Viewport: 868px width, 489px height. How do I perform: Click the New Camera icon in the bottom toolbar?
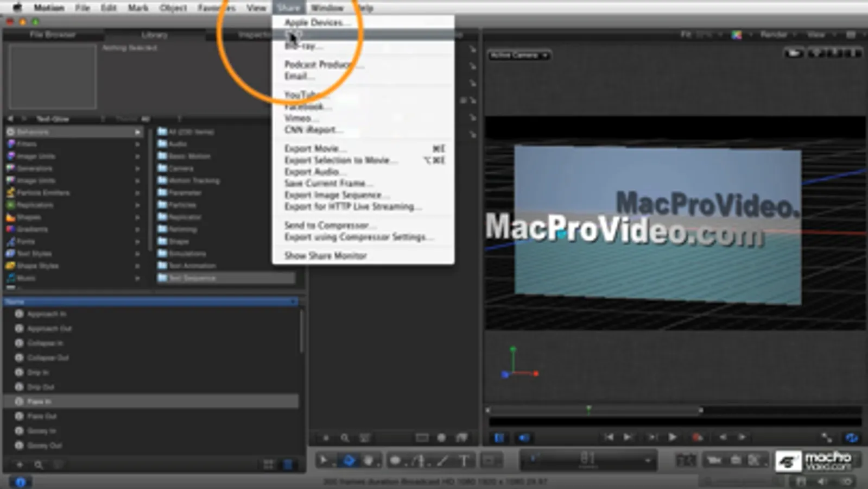[x=714, y=461]
